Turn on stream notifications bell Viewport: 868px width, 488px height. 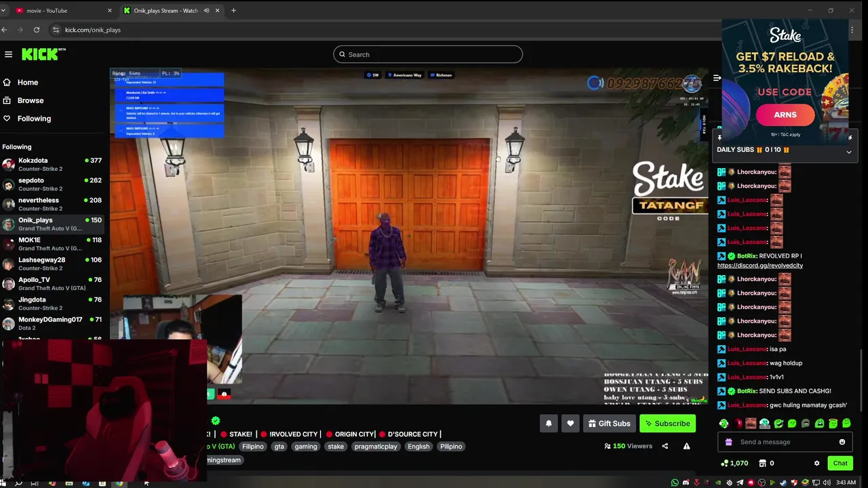pyautogui.click(x=549, y=424)
